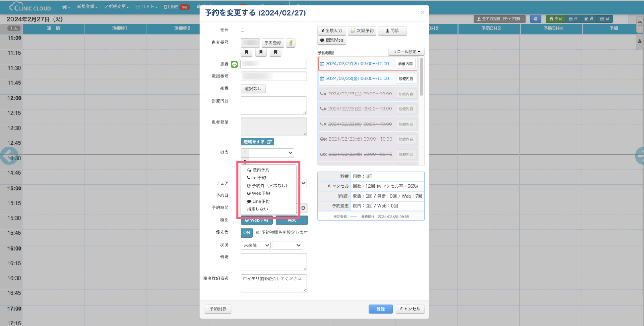Click the 予約履歴 list scrollbar

[x=421, y=77]
